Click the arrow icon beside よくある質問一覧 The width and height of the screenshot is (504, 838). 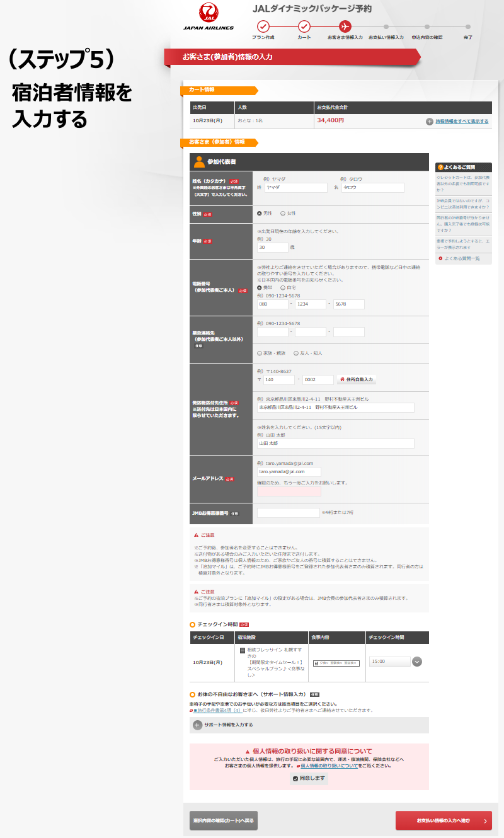click(440, 258)
